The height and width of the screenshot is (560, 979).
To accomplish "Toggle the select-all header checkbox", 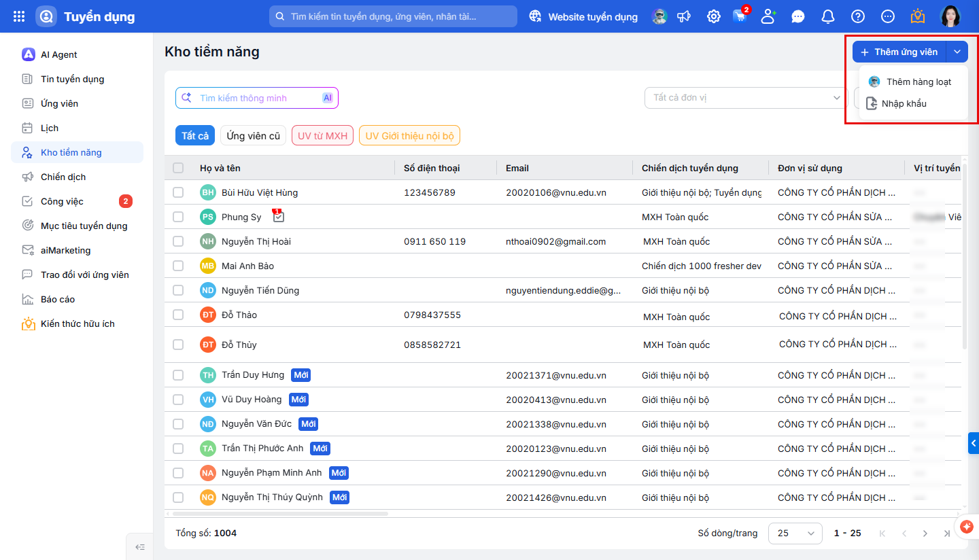I will (x=178, y=168).
